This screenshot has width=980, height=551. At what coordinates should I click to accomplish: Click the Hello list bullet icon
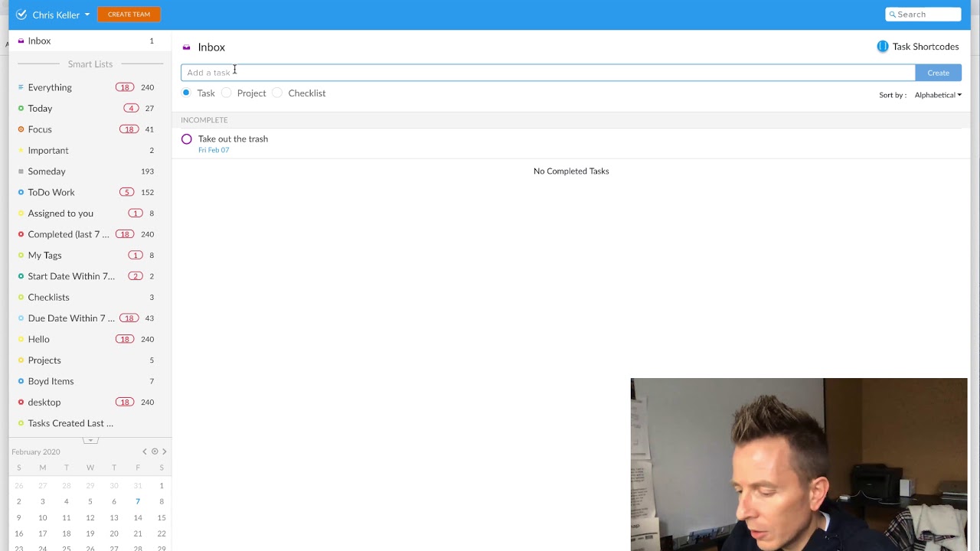click(x=21, y=339)
